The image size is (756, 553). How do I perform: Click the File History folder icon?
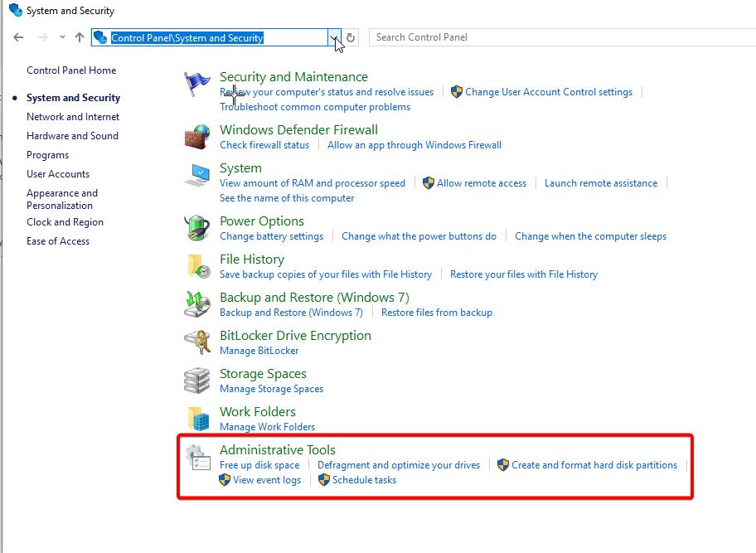[x=197, y=266]
